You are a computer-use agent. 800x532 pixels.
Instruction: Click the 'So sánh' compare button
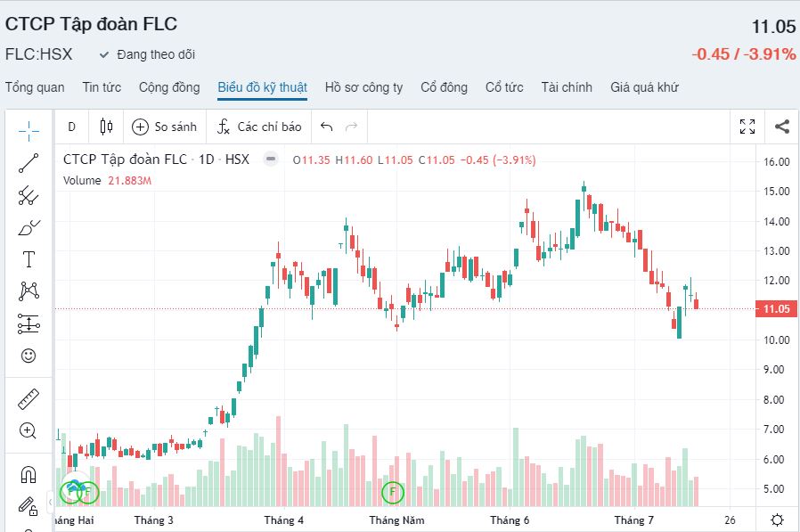(x=165, y=127)
